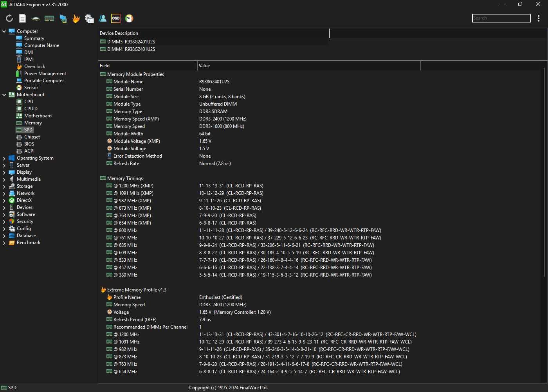Expand the Operating System node
Image resolution: width=548 pixels, height=392 pixels.
click(4, 158)
